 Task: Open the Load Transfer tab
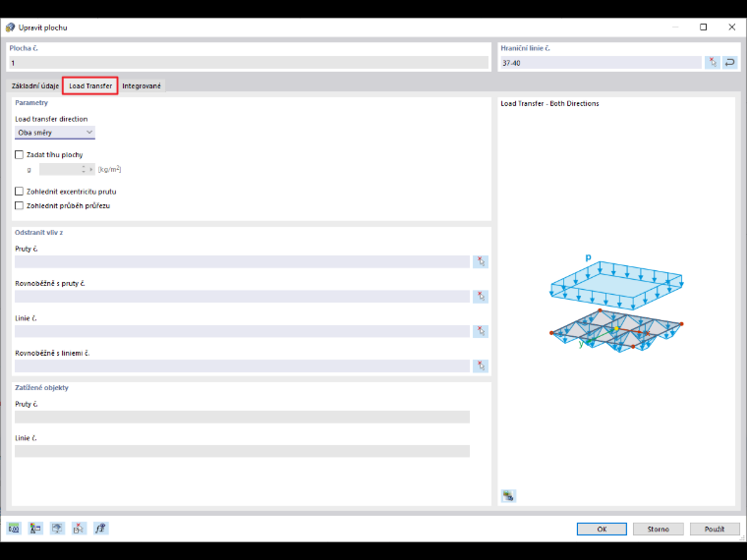pos(90,85)
